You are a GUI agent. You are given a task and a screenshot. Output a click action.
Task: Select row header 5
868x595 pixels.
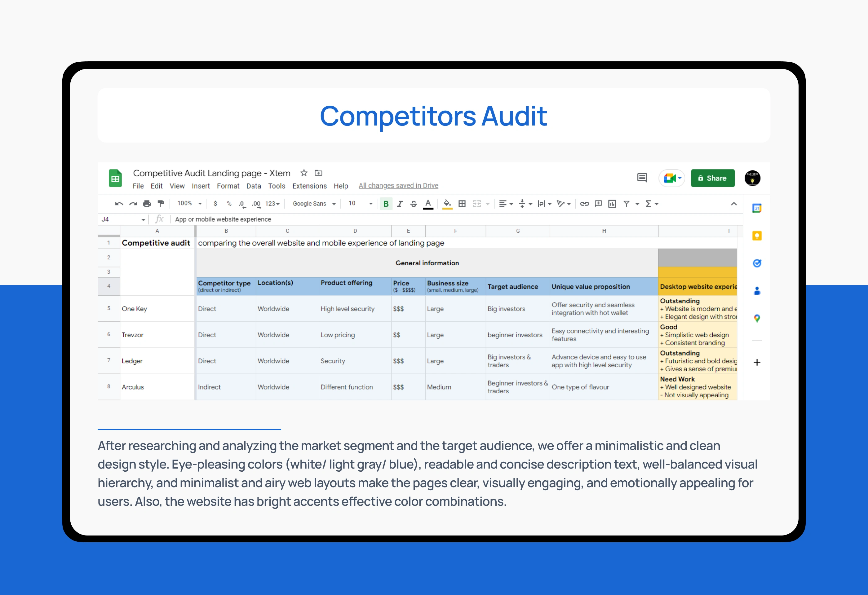point(109,309)
